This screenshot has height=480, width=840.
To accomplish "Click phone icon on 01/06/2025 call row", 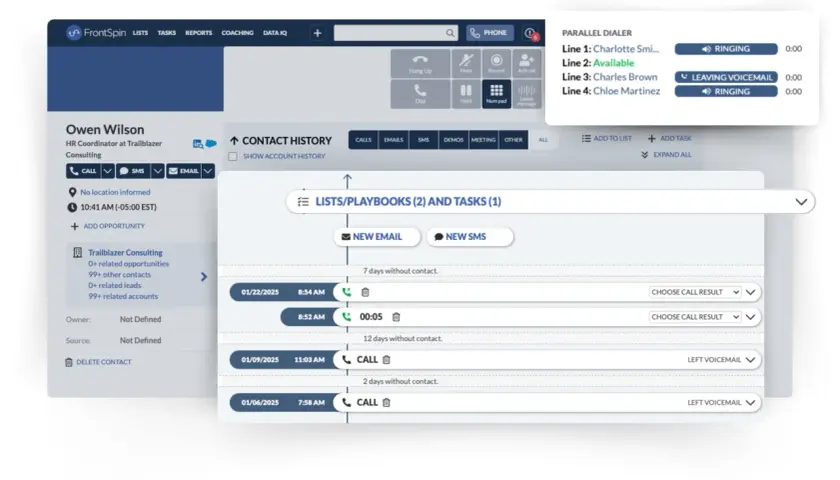I will pos(347,402).
